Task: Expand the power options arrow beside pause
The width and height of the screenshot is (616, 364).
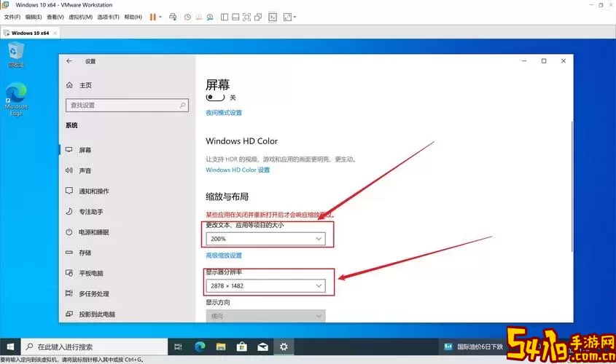Action: 160,17
